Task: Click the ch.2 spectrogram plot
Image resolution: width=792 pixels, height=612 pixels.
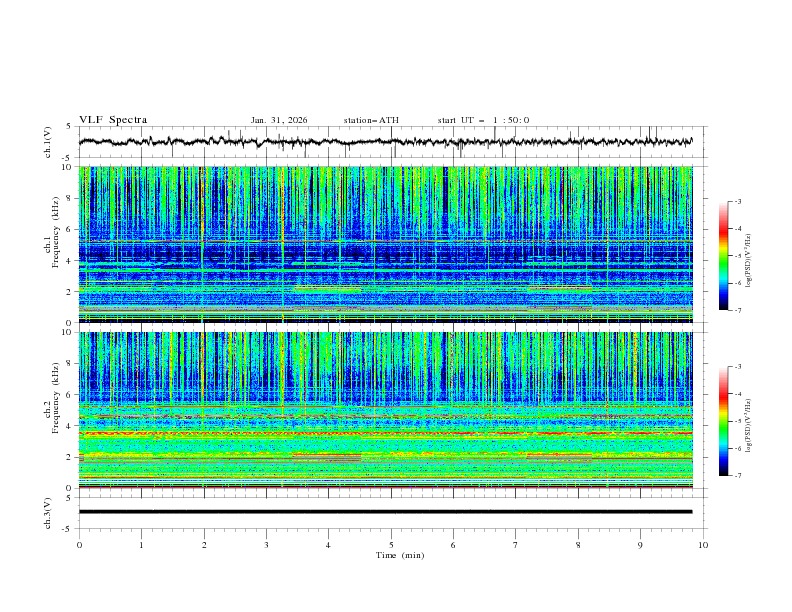Action: (x=385, y=410)
